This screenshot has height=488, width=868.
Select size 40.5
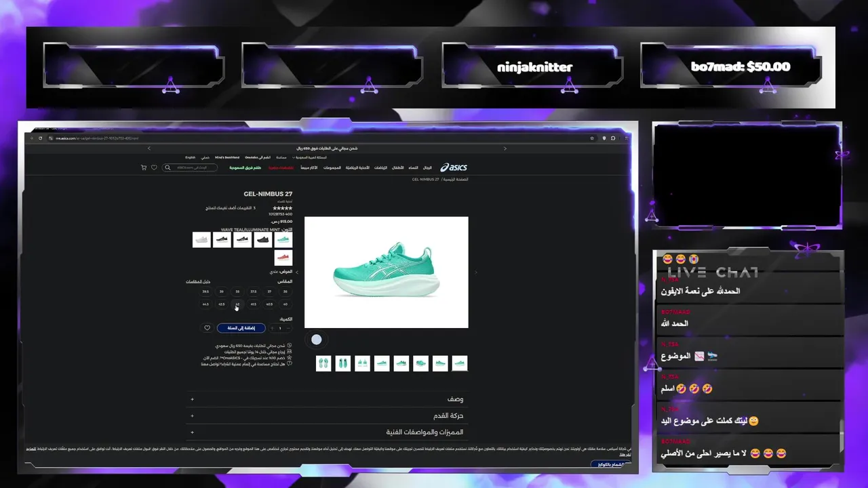coord(269,304)
